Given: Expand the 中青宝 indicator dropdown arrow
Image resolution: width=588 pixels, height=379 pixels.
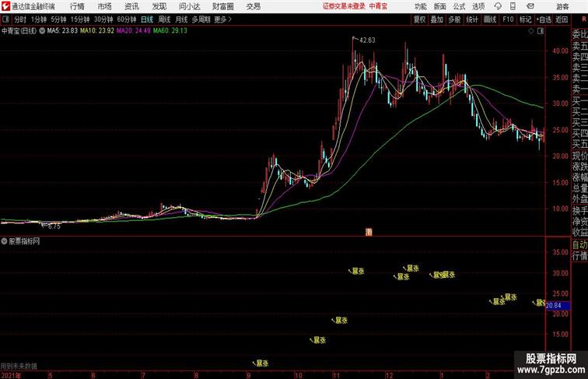Looking at the screenshot, I should (42, 31).
